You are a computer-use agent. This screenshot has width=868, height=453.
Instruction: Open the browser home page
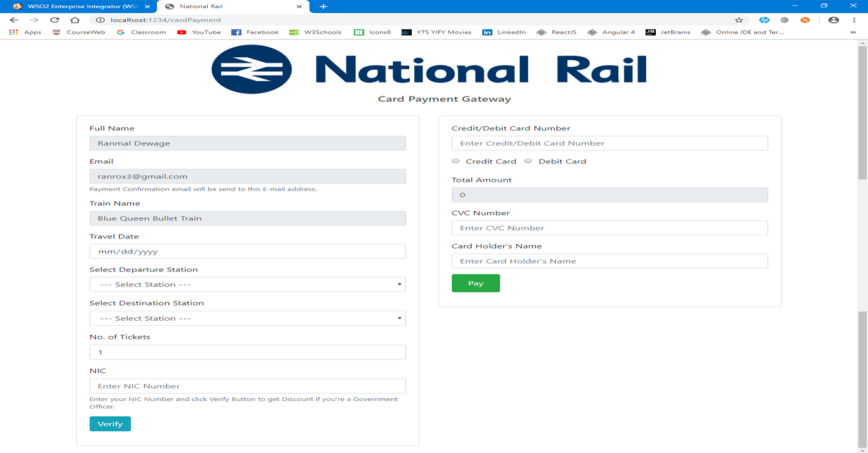point(75,20)
